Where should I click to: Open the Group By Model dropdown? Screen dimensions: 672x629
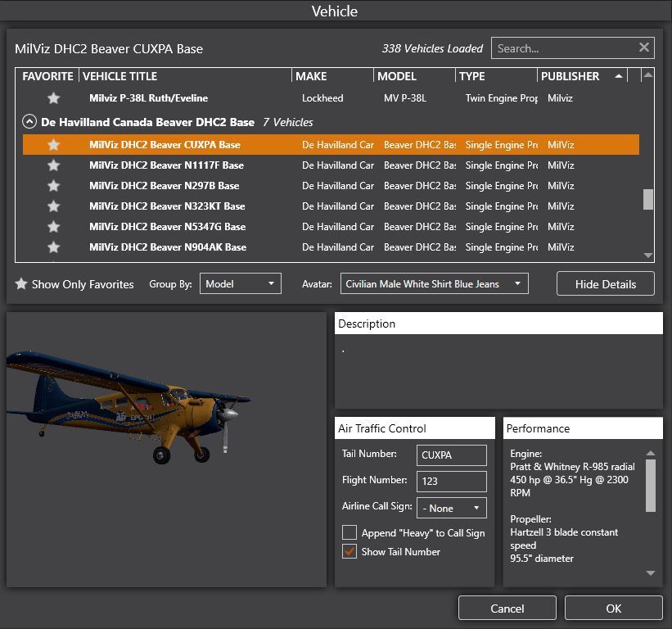(241, 284)
